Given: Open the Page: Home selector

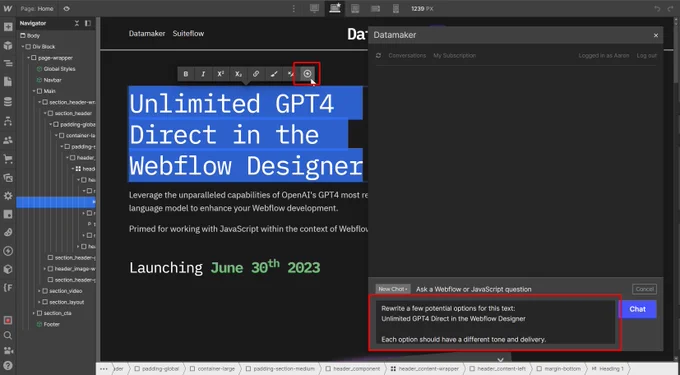Looking at the screenshot, I should click(37, 9).
